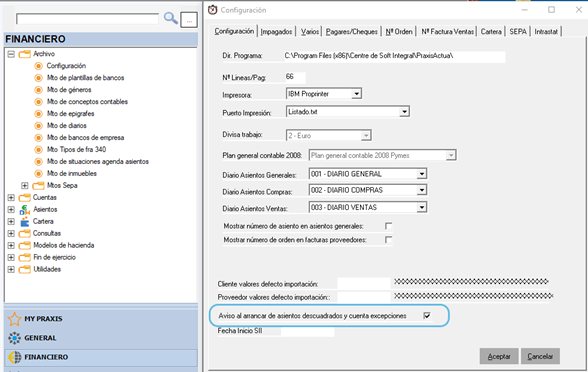Screen dimensions: 588x372
Task: Click the bullet icon beside Mto de géneros
Action: (38, 90)
